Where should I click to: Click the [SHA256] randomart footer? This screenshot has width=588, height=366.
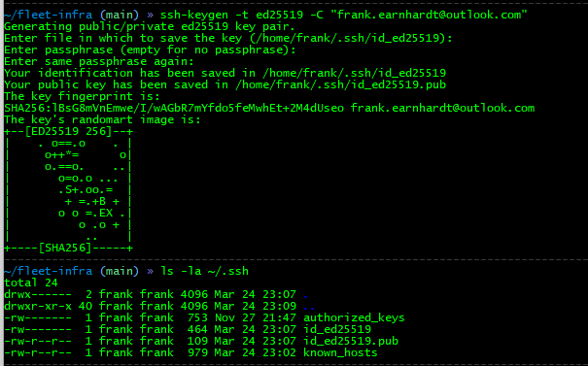coord(65,248)
